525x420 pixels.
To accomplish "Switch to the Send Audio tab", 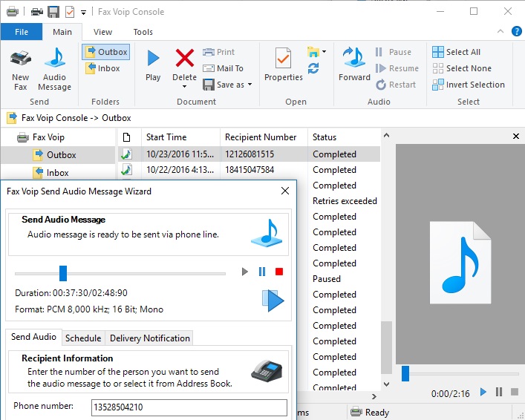I will (33, 337).
